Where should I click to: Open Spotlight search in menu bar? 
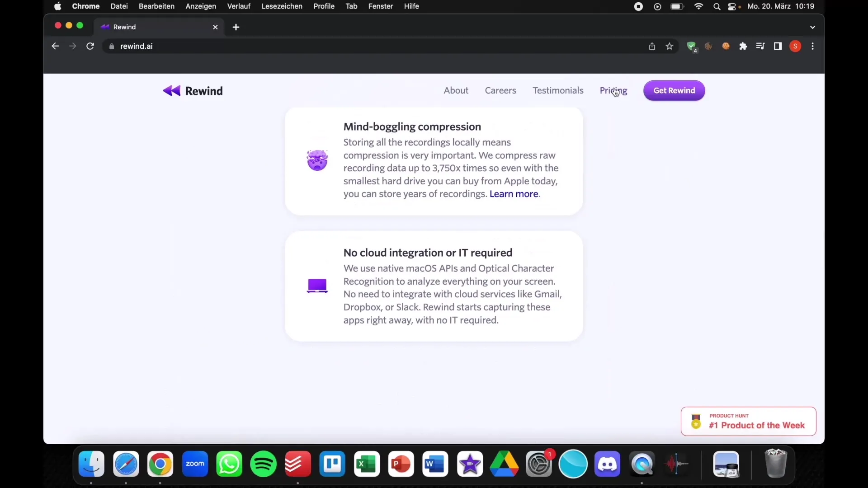717,6
